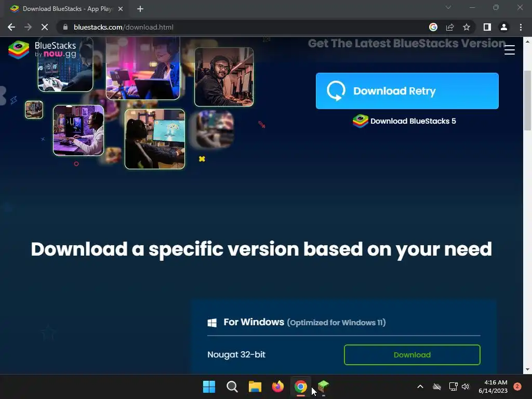Open the tab search dropdown chevron
This screenshot has width=532, height=399.
(x=448, y=7)
